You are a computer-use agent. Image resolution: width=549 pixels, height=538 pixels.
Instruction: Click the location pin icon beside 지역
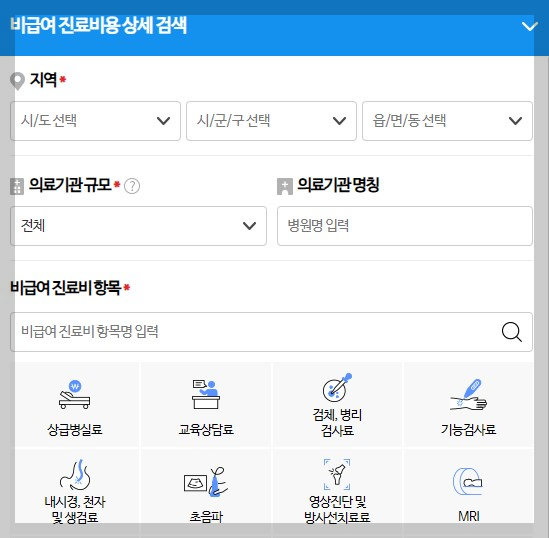pos(17,81)
